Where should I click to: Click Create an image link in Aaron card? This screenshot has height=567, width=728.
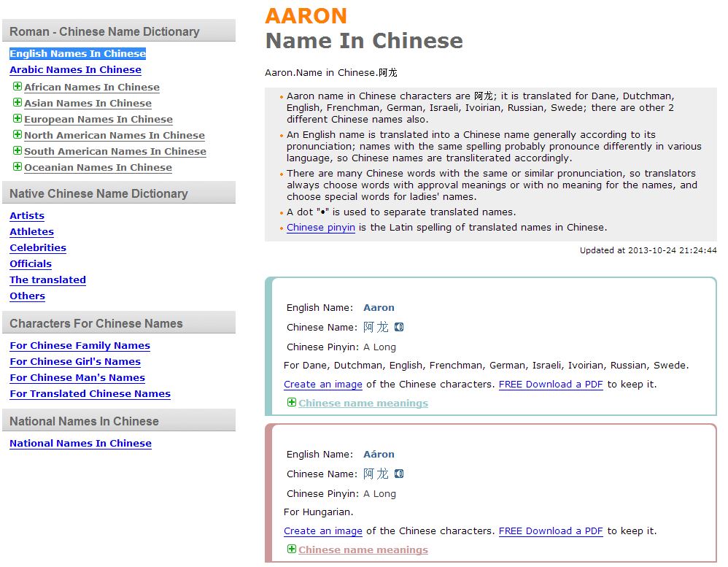tap(323, 385)
